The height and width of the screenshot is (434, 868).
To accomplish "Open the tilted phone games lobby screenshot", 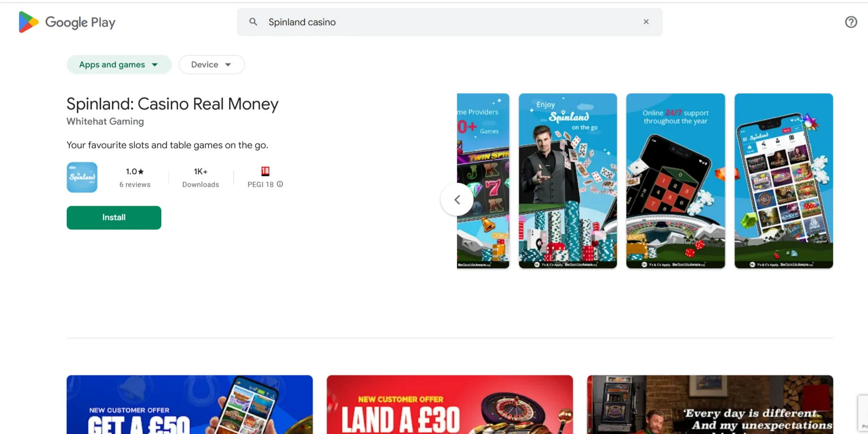I will [783, 181].
